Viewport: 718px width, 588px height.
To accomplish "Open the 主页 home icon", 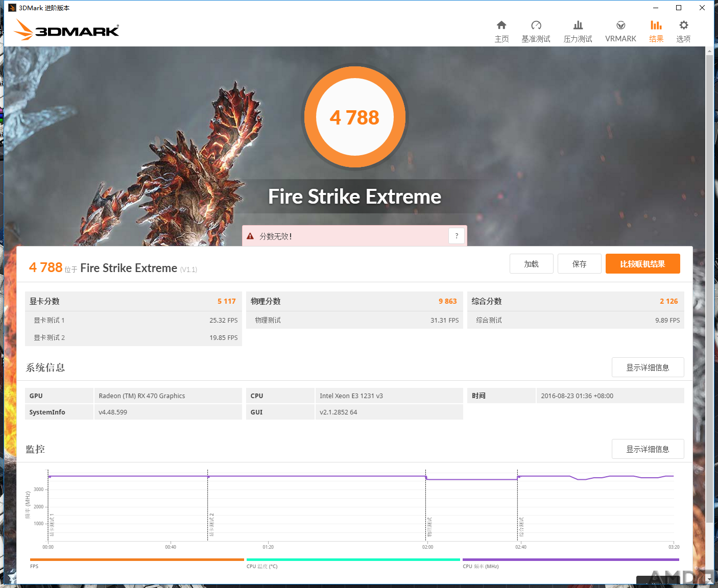I will click(x=501, y=25).
